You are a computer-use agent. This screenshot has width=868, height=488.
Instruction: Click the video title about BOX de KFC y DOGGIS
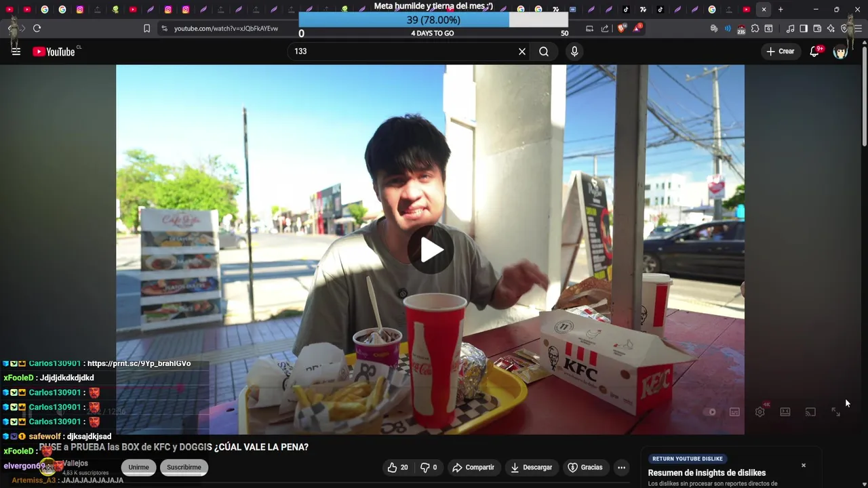(x=174, y=447)
